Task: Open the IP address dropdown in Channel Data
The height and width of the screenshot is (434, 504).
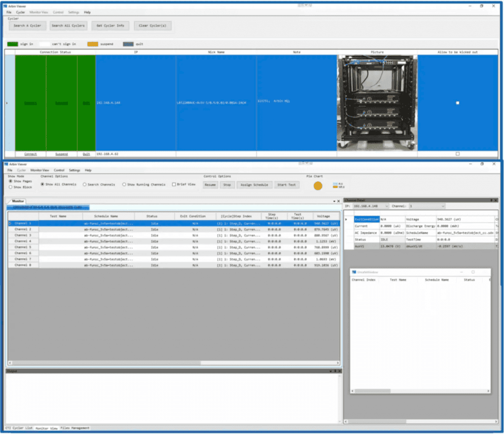Action: click(386, 206)
